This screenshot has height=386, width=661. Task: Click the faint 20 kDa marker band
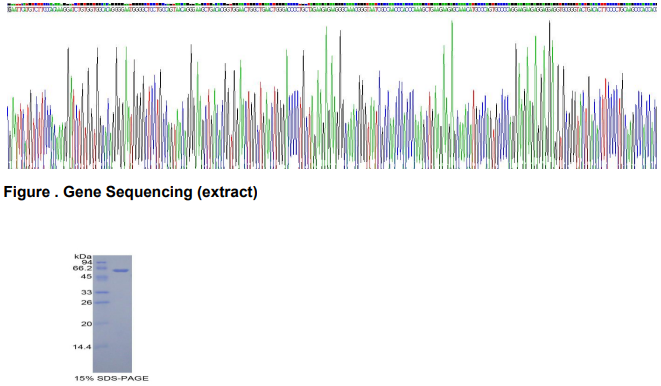coord(102,324)
